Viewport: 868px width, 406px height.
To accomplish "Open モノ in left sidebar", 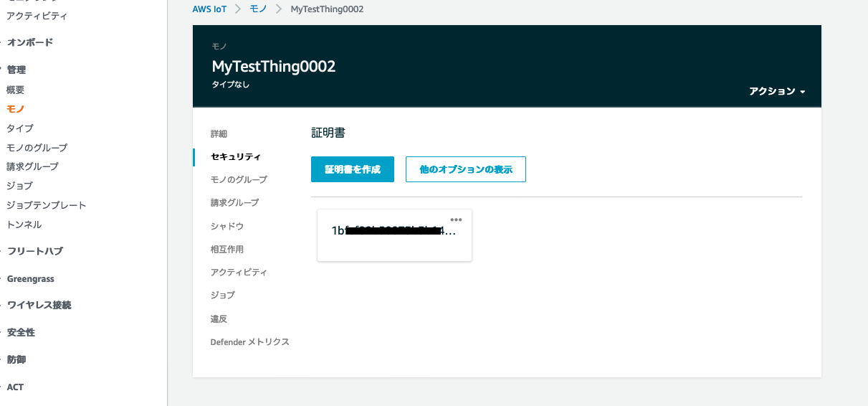I will click(16, 109).
